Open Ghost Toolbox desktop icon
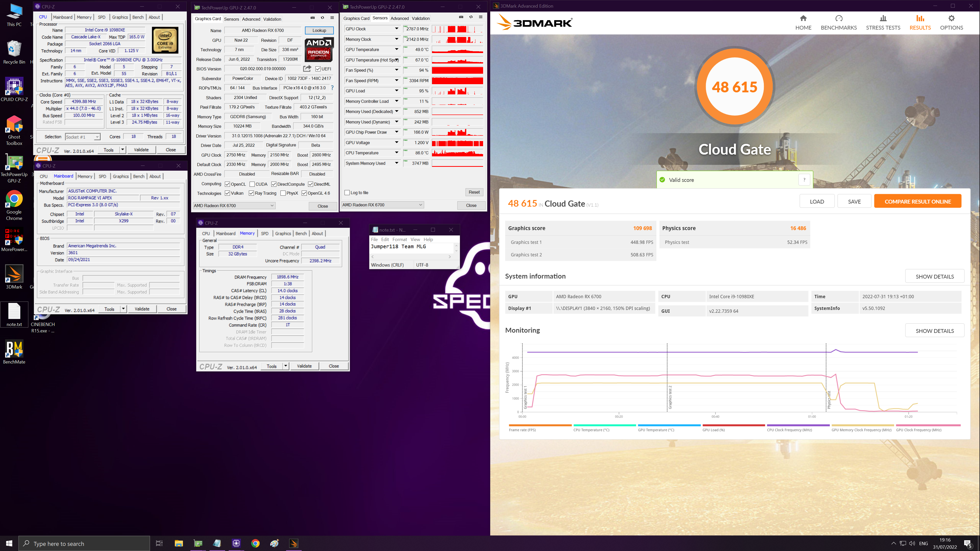980x551 pixels. 14,130
